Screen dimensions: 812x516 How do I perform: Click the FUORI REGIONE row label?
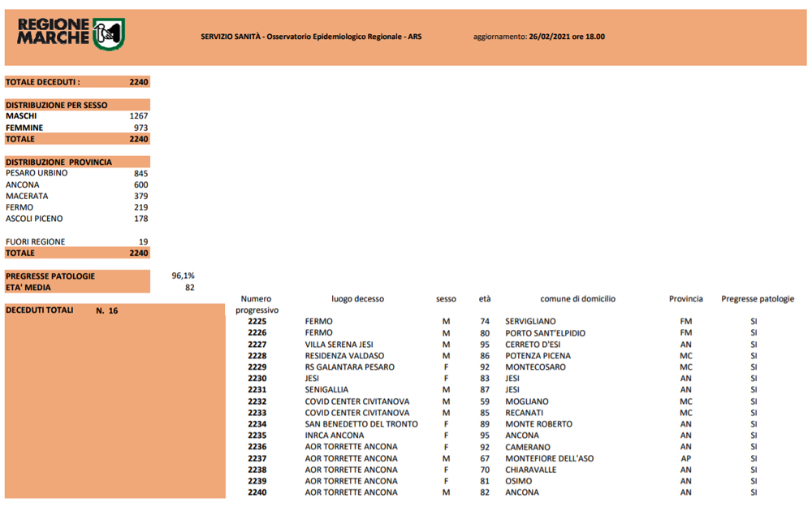pos(35,241)
